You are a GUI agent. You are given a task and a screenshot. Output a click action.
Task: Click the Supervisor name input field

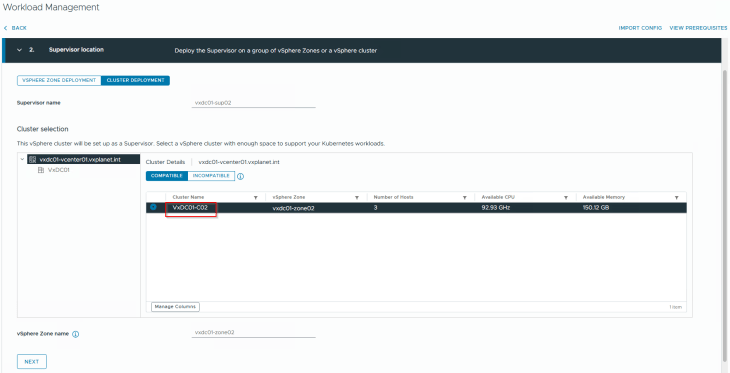pyautogui.click(x=254, y=103)
